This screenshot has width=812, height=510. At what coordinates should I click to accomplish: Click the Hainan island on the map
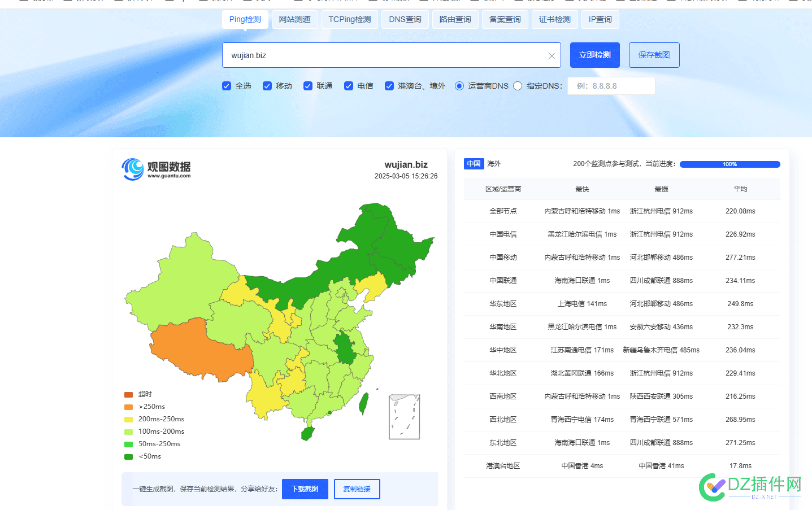tap(307, 434)
